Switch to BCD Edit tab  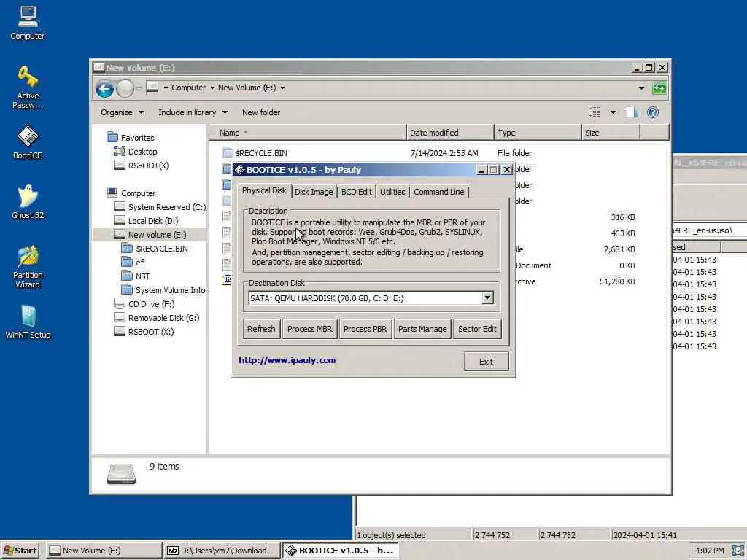(356, 192)
